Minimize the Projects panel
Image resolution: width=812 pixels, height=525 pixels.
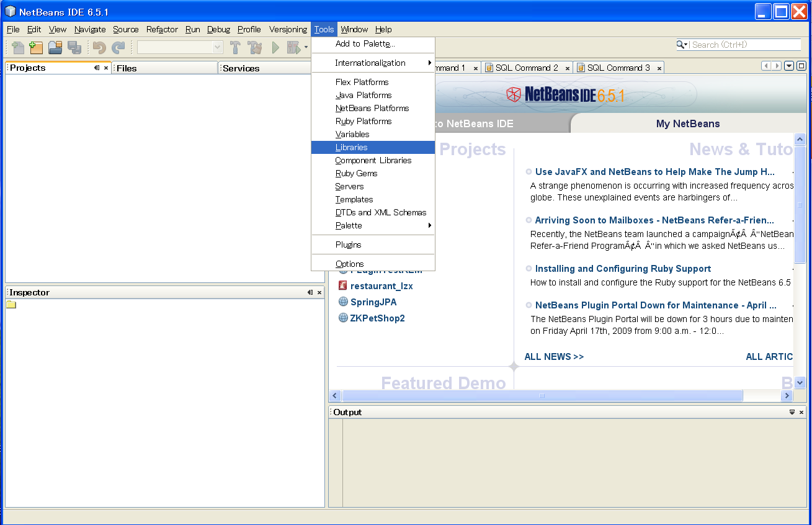coord(97,68)
